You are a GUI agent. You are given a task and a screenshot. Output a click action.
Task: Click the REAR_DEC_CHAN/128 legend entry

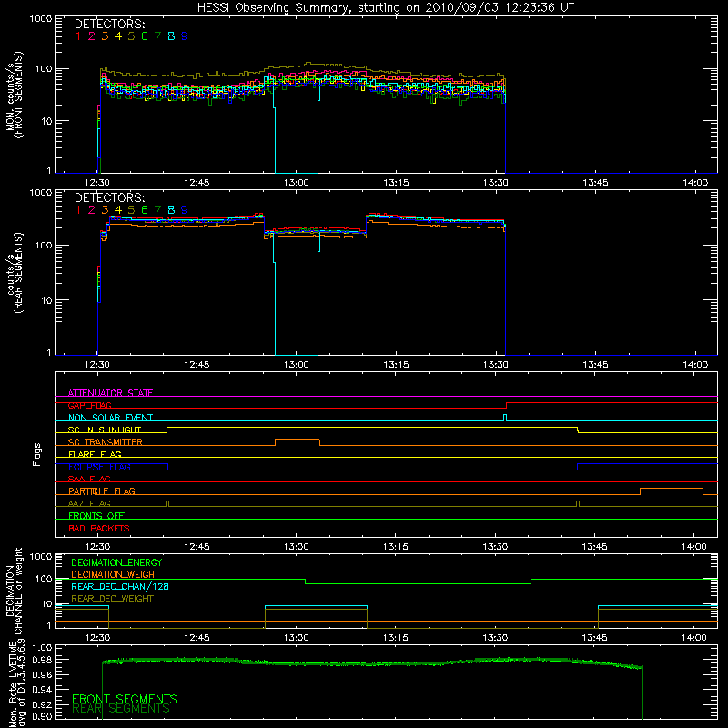click(120, 586)
